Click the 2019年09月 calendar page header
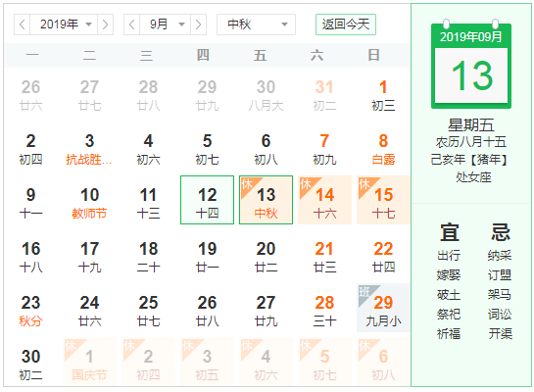This screenshot has height=392, width=534. [x=471, y=36]
